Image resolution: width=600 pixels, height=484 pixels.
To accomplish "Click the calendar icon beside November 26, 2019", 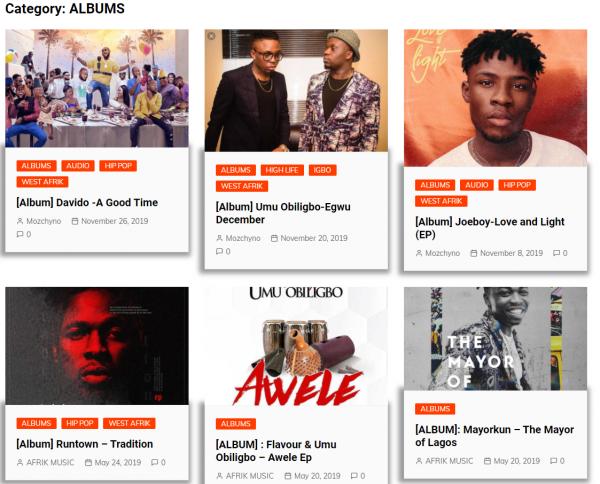I will click(75, 221).
